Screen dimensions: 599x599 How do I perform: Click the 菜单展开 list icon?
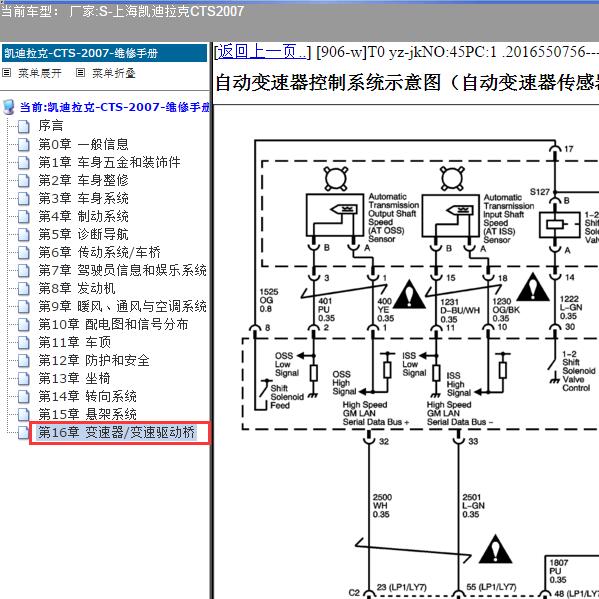pyautogui.click(x=6, y=73)
